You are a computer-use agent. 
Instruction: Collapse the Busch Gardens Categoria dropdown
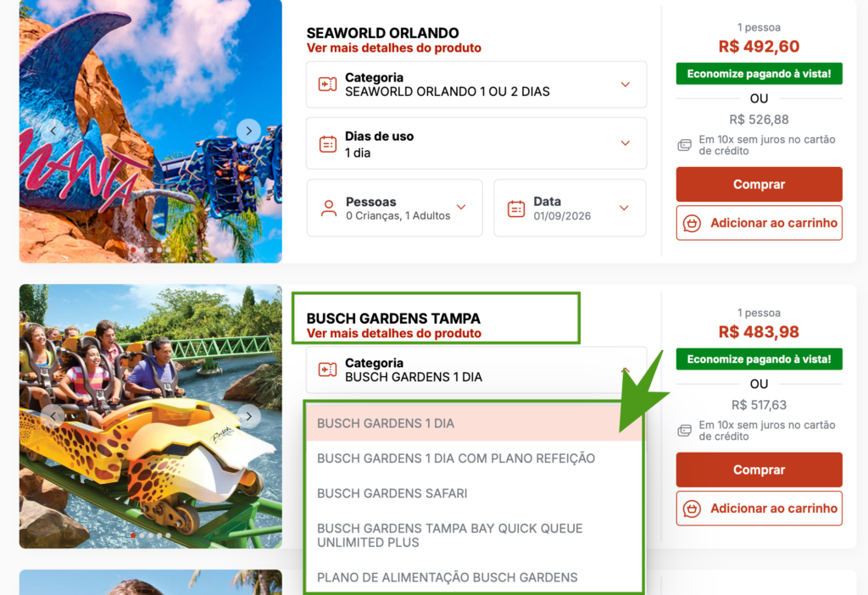click(625, 370)
